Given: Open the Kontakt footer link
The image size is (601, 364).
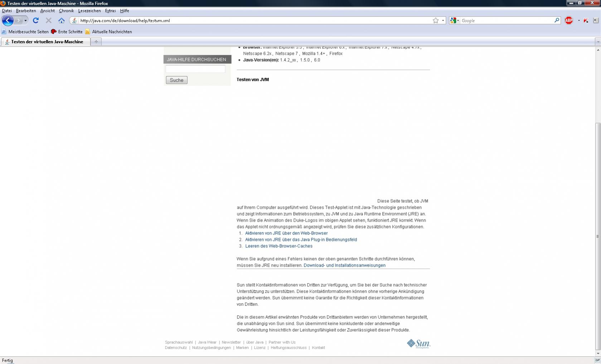Looking at the screenshot, I should coord(319,348).
